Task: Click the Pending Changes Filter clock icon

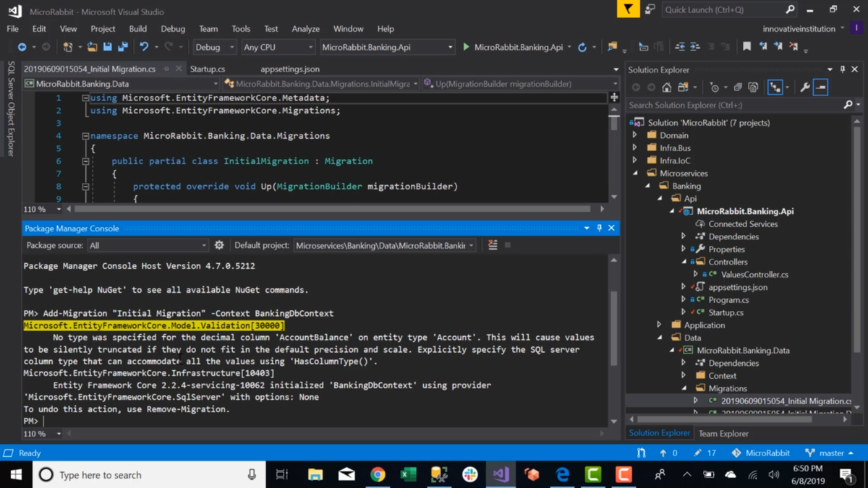Action: click(715, 87)
